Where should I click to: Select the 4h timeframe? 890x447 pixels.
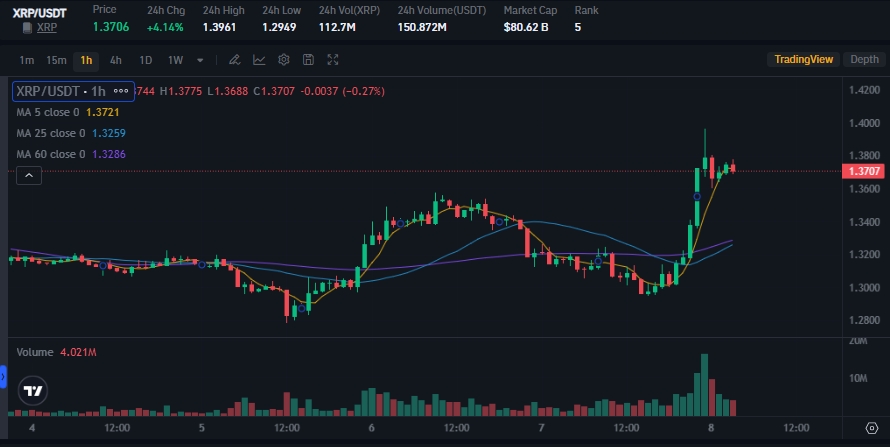(x=116, y=60)
